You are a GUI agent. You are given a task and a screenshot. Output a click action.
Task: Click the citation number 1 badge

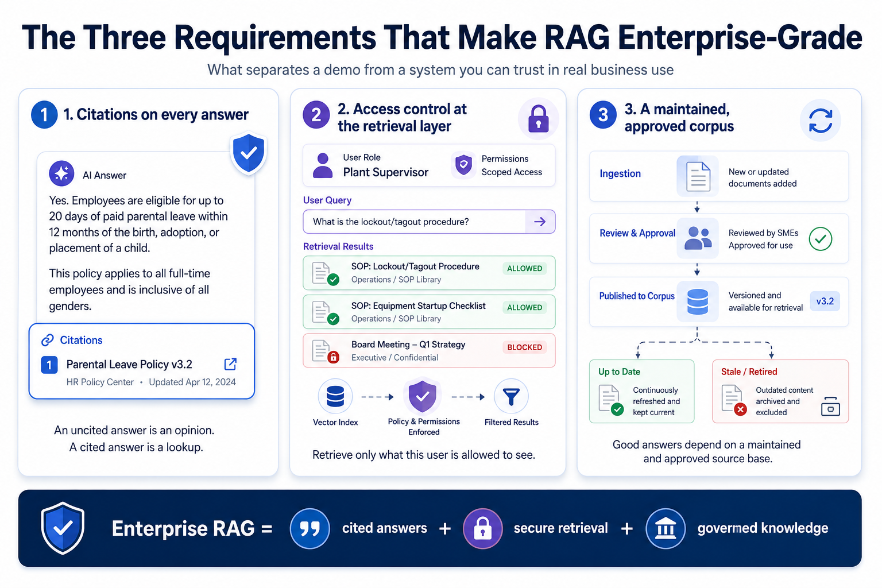(49, 365)
